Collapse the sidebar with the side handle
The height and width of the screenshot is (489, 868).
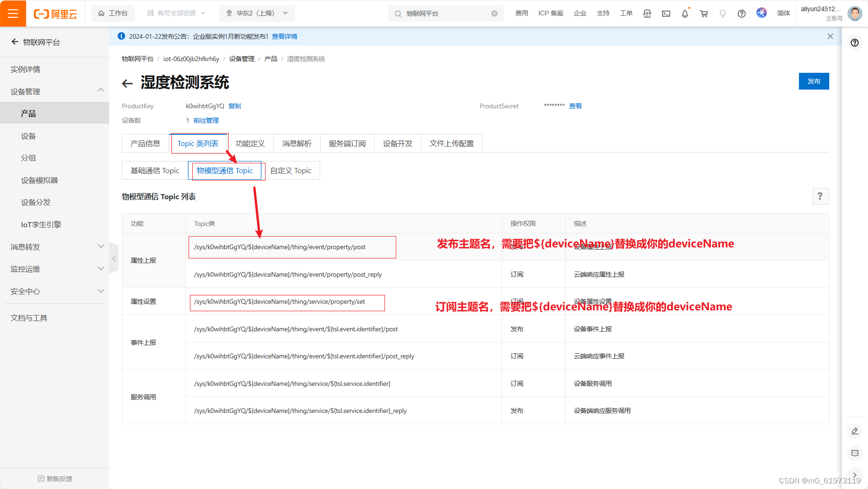tap(114, 258)
